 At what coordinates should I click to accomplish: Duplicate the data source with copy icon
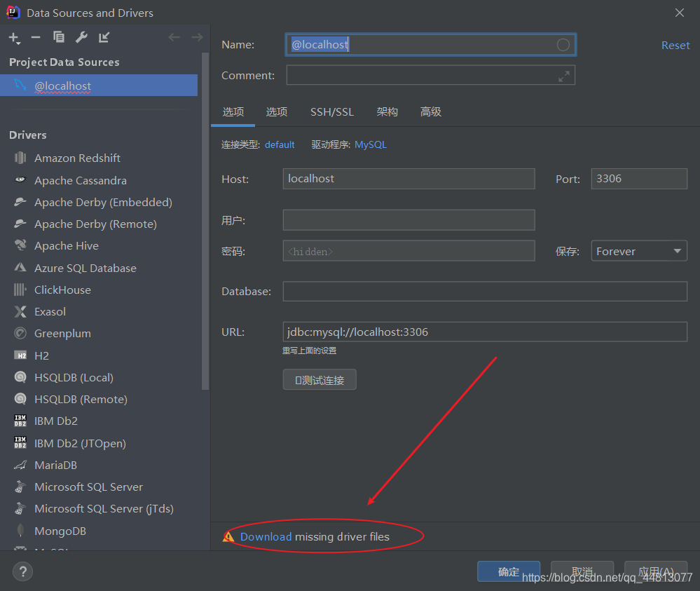(58, 37)
